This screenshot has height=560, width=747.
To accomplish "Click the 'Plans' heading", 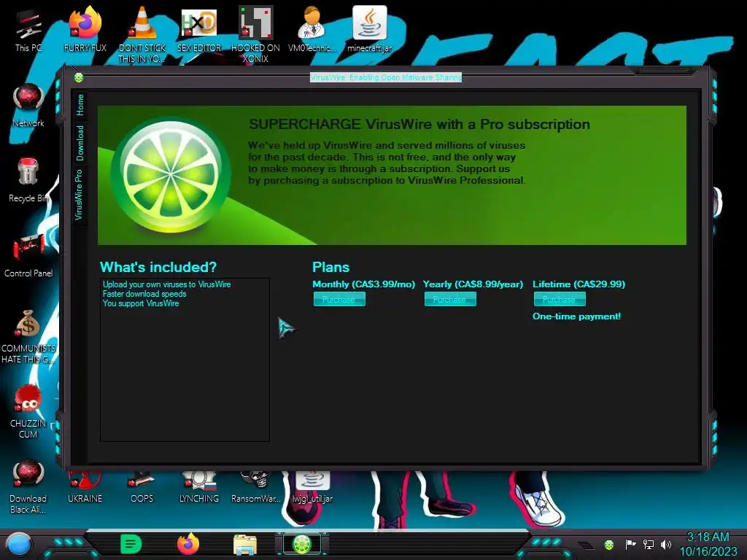I will (x=330, y=267).
